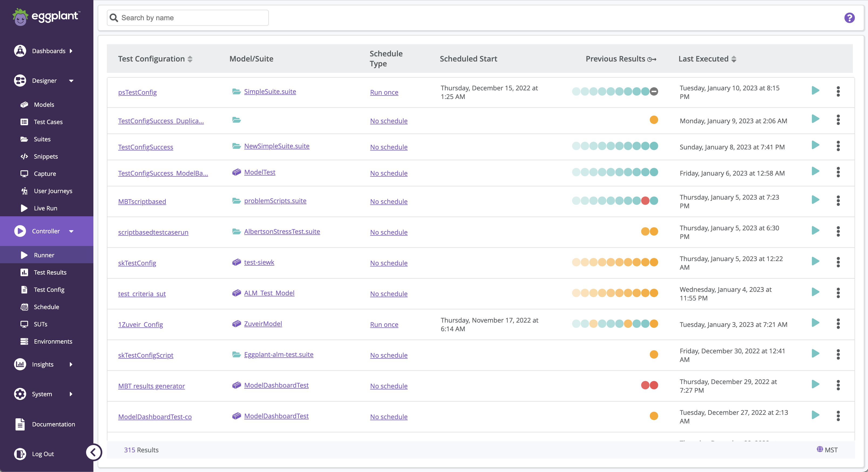Collapse the Designer section arrow

tap(71, 81)
